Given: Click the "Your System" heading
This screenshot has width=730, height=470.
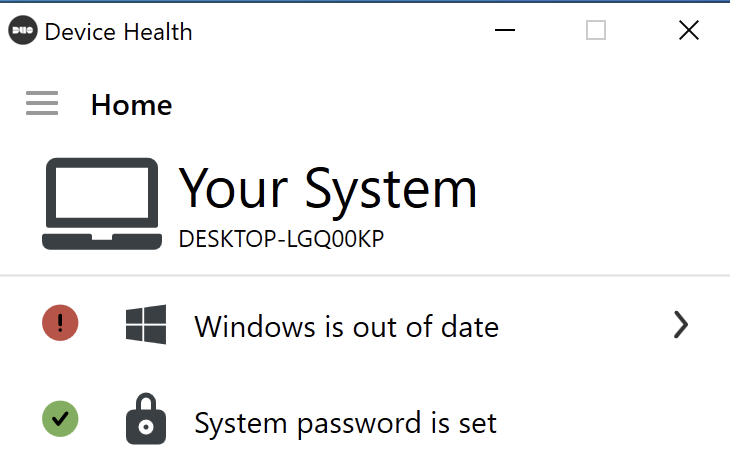Looking at the screenshot, I should pyautogui.click(x=327, y=188).
